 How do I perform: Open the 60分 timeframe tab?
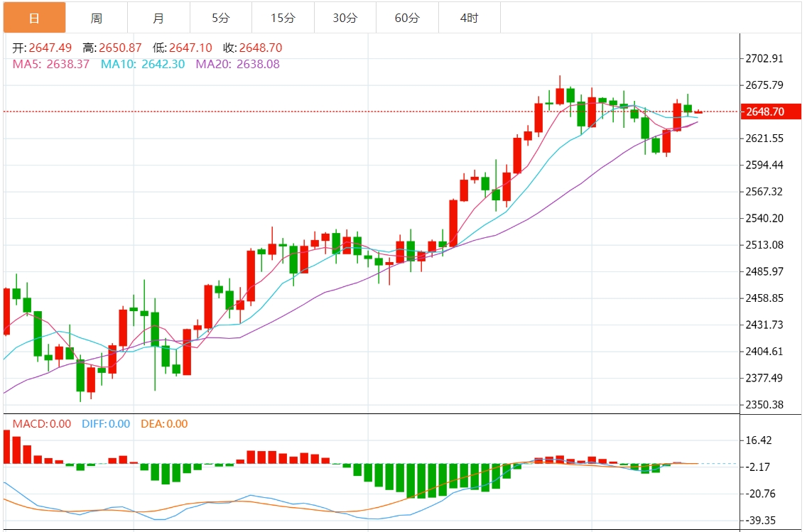coord(407,18)
